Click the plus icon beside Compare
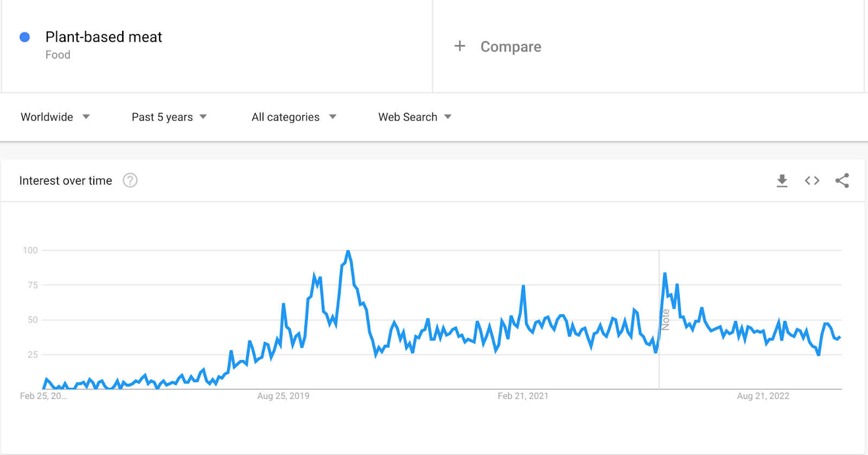The width and height of the screenshot is (868, 455). tap(459, 46)
